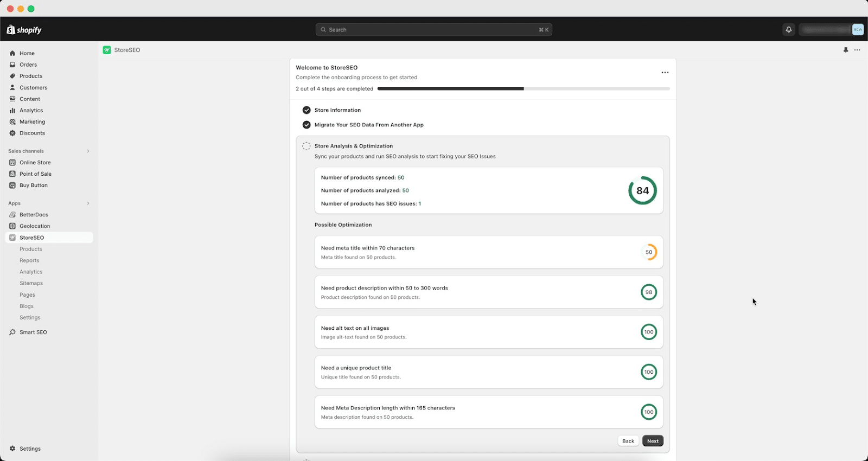
Task: Open Reports under StoreSEO
Action: click(29, 260)
